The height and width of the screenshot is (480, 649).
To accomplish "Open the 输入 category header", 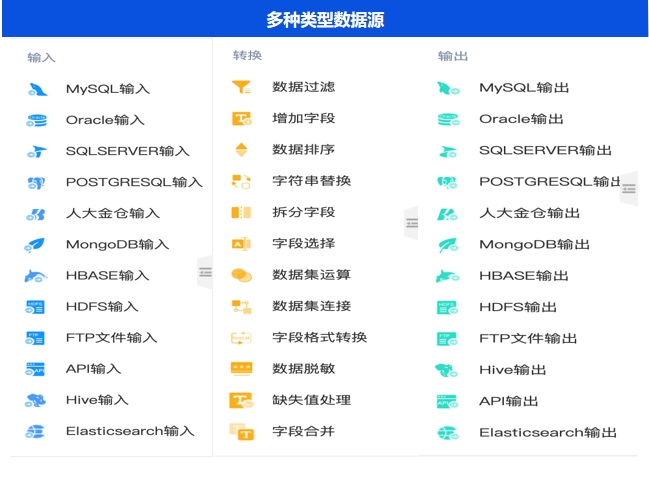I will tap(41, 58).
